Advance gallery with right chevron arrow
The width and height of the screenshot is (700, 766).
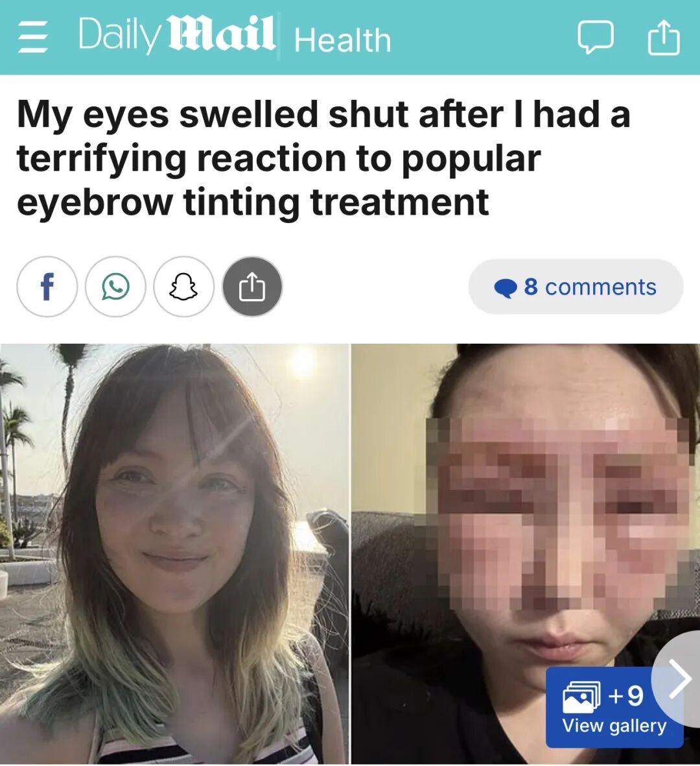coord(679,678)
